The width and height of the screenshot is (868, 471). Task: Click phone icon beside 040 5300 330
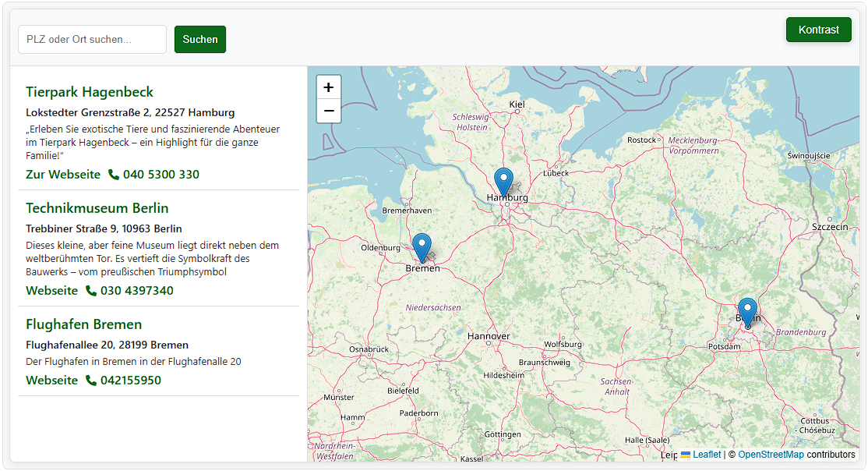(114, 175)
